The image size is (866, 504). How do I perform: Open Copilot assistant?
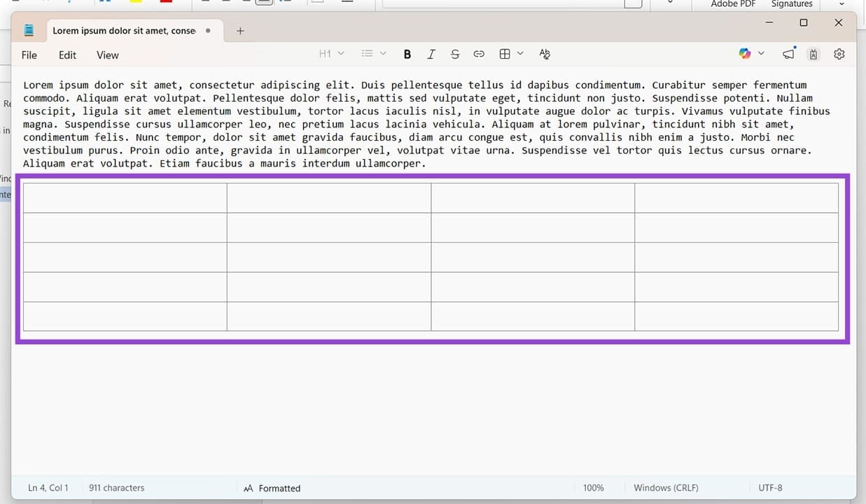click(x=744, y=54)
